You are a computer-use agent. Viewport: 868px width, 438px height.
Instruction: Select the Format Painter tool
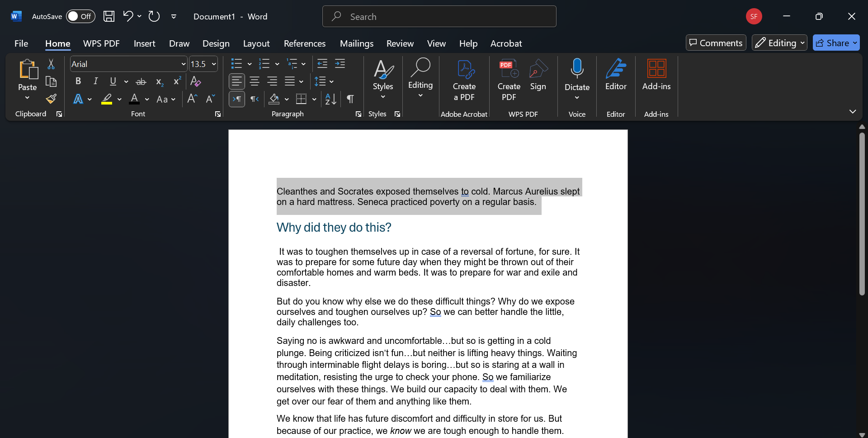pyautogui.click(x=51, y=99)
